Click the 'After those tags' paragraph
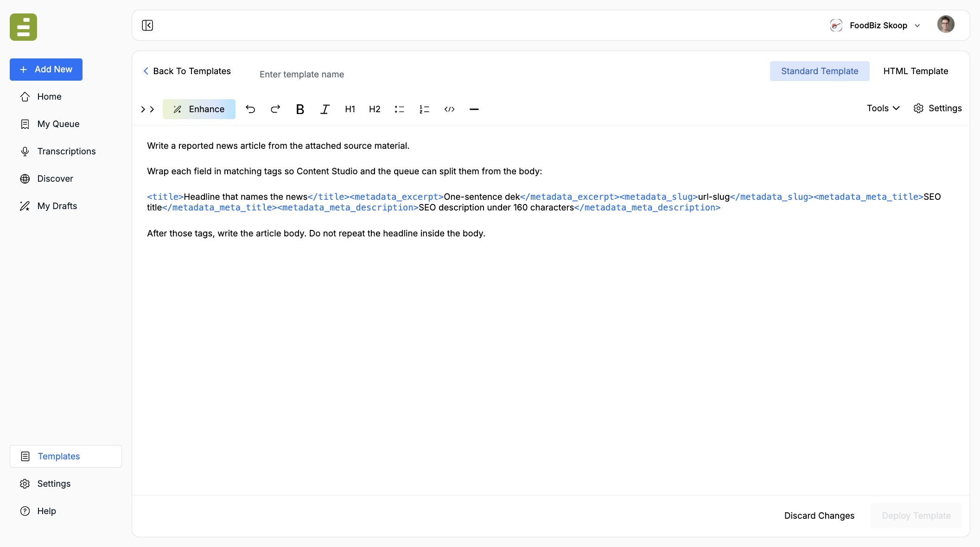 click(x=316, y=233)
